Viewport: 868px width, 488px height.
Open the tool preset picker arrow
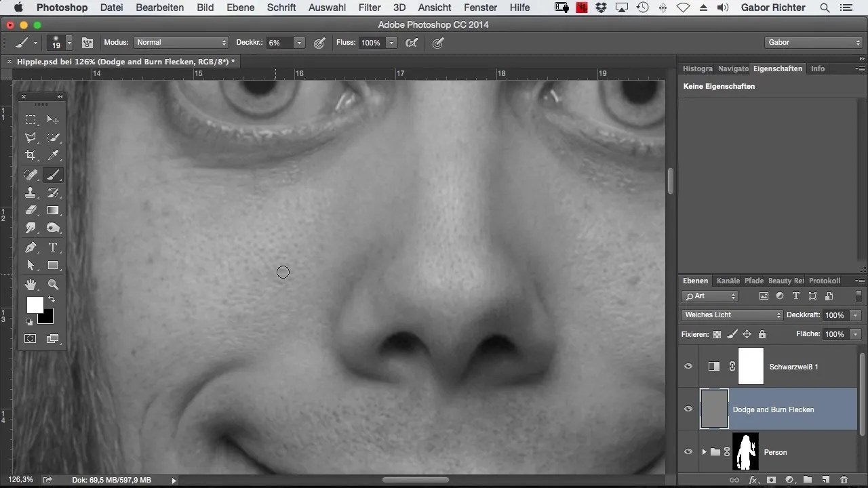[35, 43]
